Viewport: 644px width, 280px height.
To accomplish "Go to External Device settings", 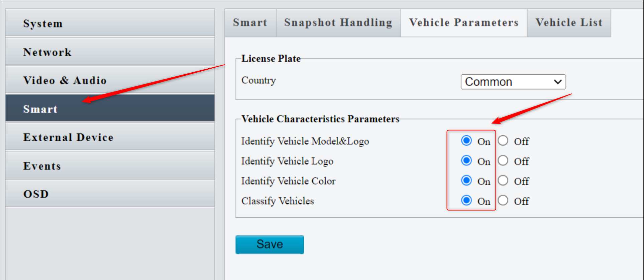I will click(68, 137).
